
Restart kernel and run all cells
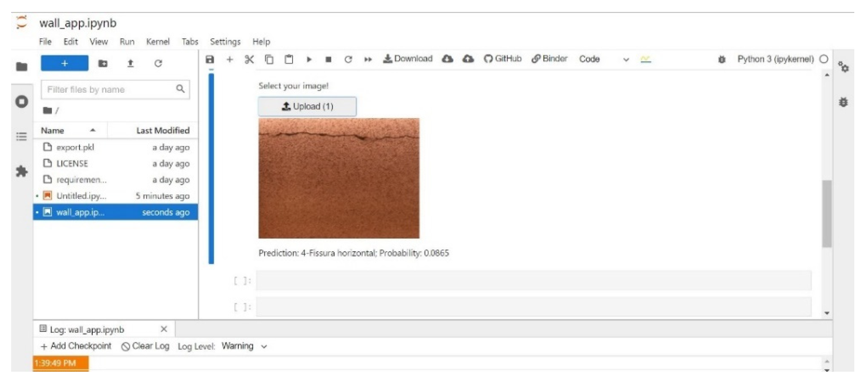368,60
